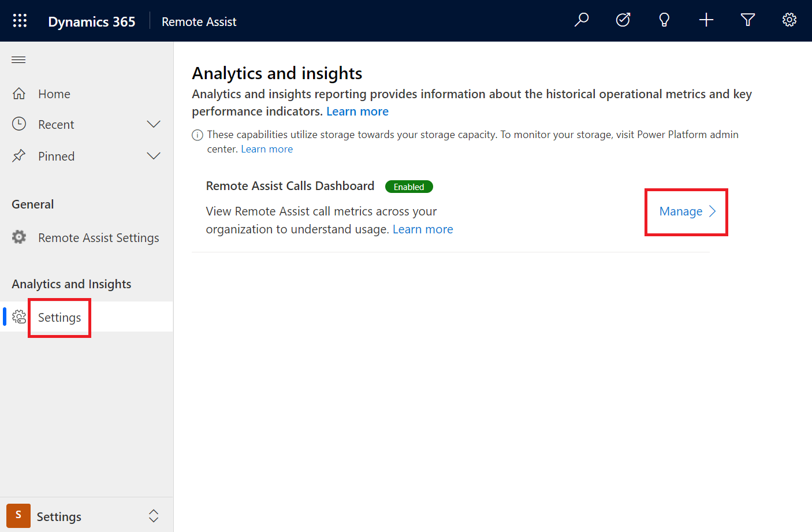Click the Analytics and Insights group heading

pos(72,284)
